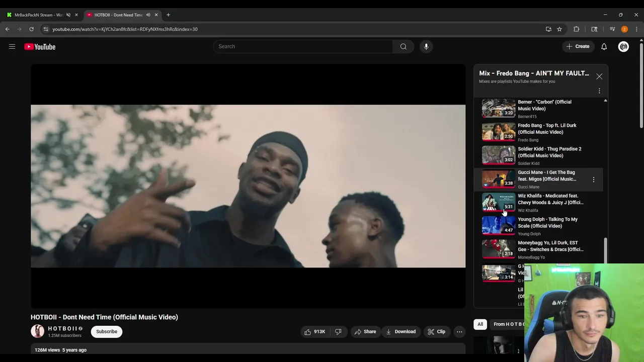
Task: Switch to the MrBackPackN Stream tab
Action: coord(39,15)
